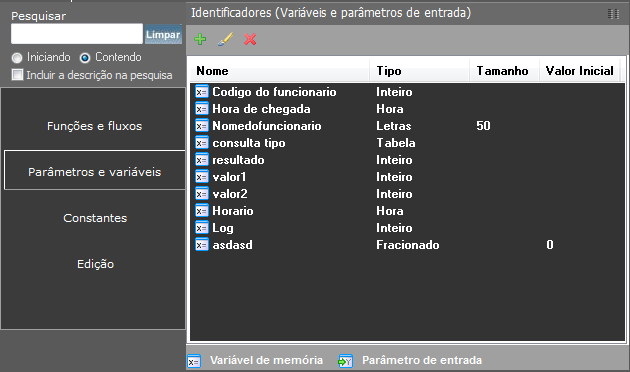Image resolution: width=630 pixels, height=372 pixels.
Task: Select the Codigo do funcionario variable name
Action: [274, 92]
